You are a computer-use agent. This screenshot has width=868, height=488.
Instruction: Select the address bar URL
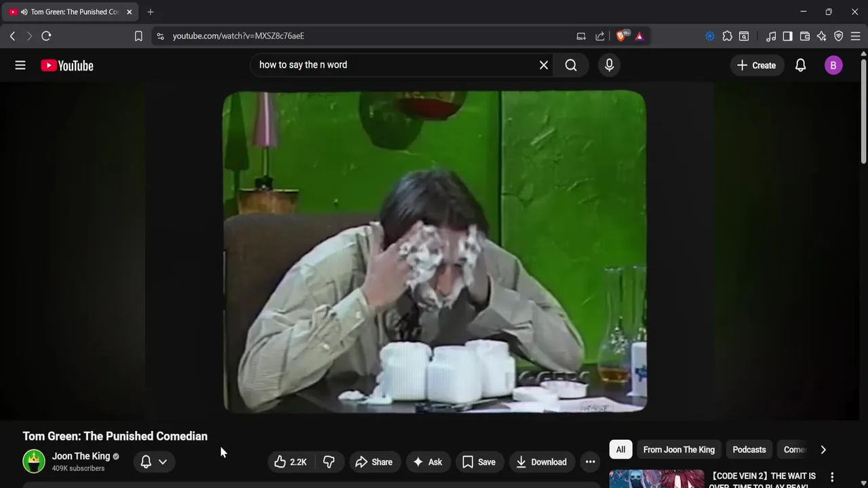[238, 36]
